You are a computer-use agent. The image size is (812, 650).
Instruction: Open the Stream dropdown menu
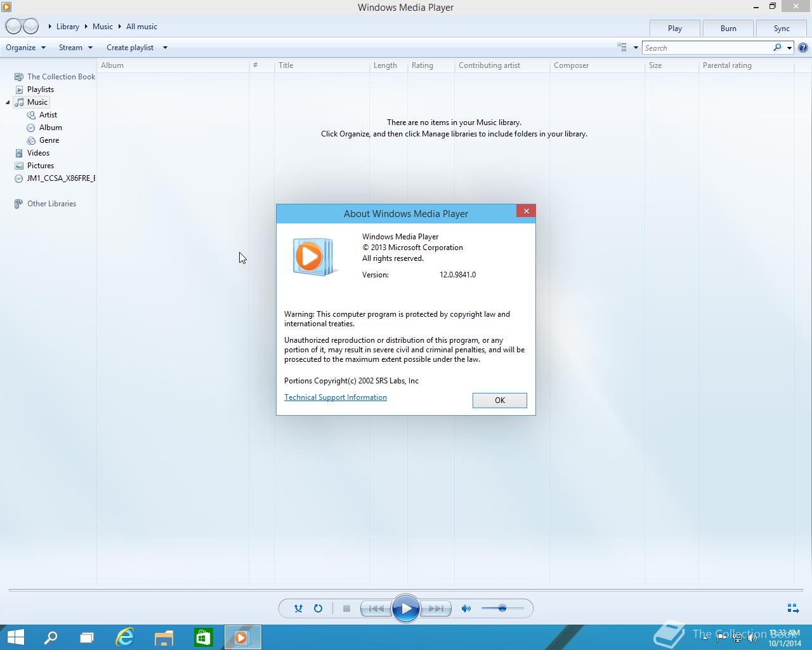tap(75, 48)
